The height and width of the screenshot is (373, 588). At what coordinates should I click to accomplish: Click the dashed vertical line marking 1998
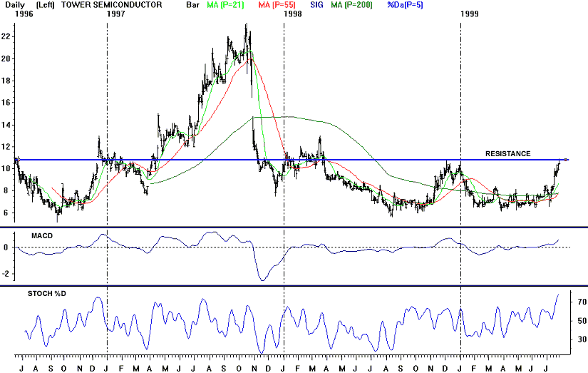(284, 188)
